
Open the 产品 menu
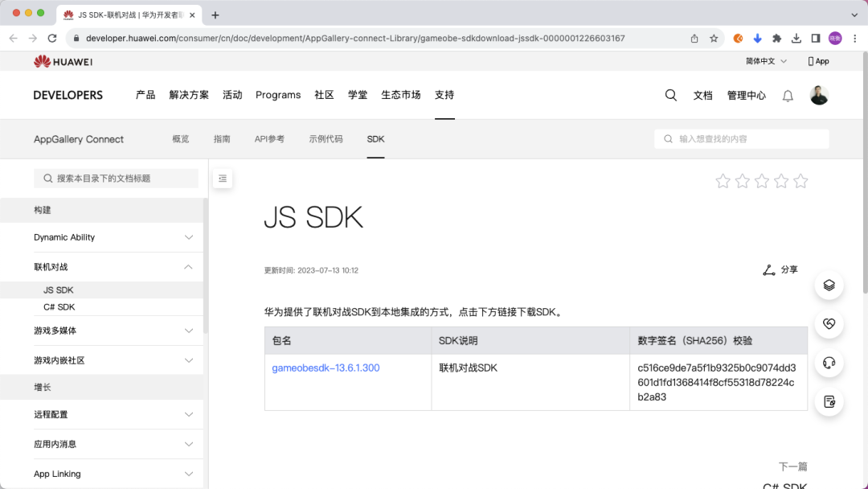(145, 95)
